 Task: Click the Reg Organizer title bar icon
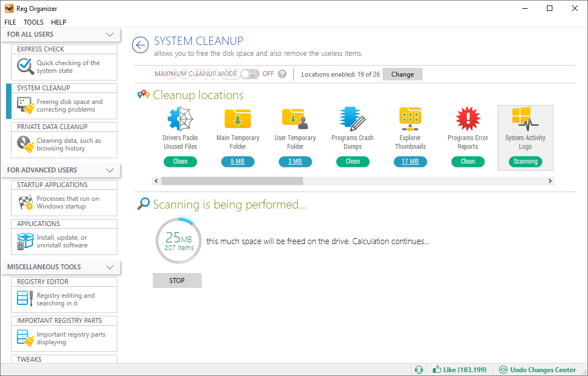tap(9, 8)
